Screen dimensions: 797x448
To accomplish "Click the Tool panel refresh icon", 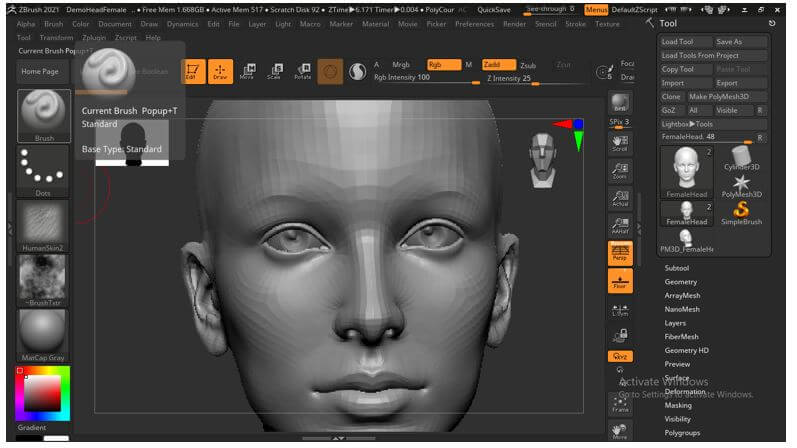I will click(772, 23).
